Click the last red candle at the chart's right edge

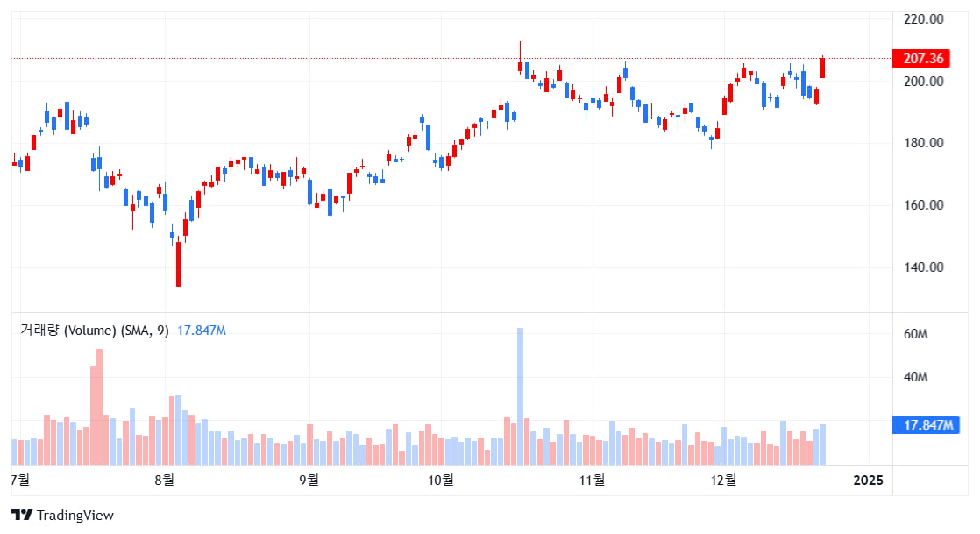point(822,68)
